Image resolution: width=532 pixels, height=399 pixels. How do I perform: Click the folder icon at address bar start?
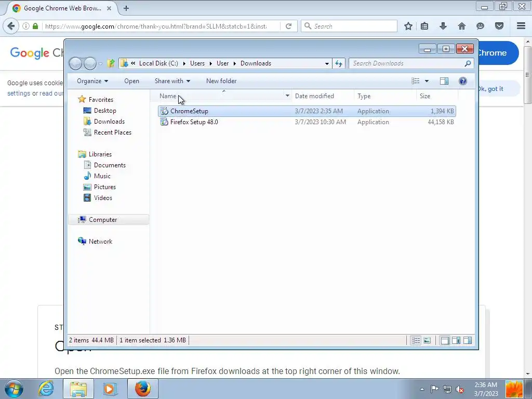click(124, 63)
